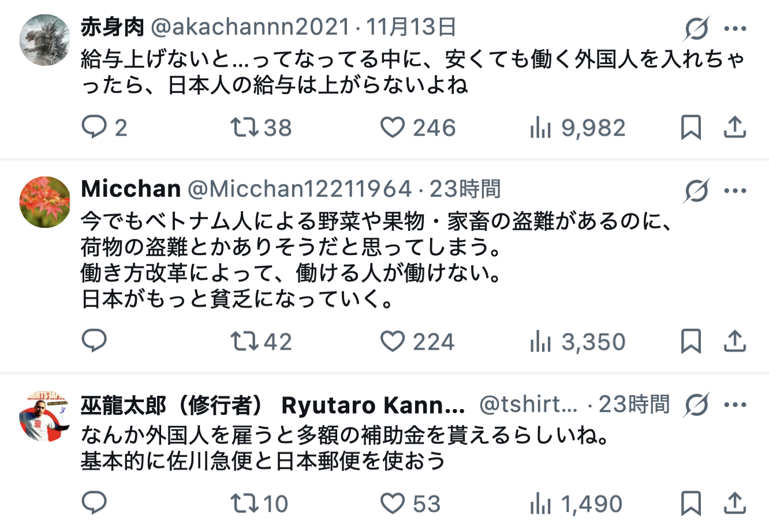Image resolution: width=769 pixels, height=532 pixels.
Task: Bookmark Micchan's post
Action: [x=690, y=341]
